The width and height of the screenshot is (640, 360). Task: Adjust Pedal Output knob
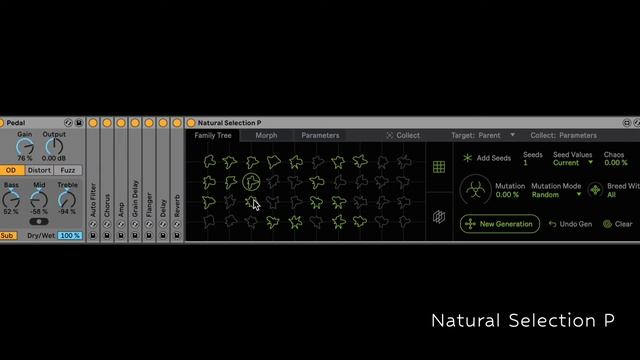pos(54,147)
